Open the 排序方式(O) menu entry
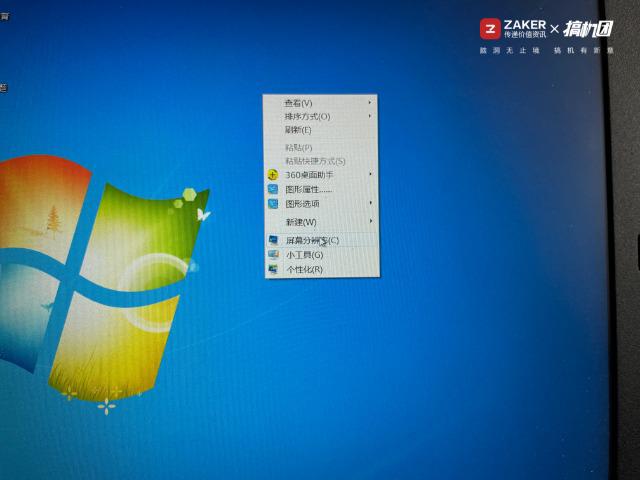Screen dimensions: 640x480 coord(320,117)
